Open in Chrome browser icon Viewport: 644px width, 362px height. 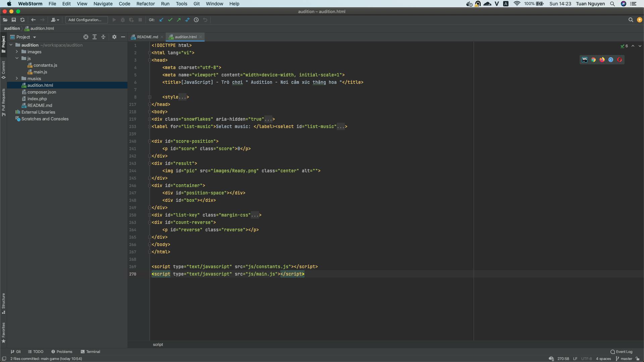click(x=593, y=60)
